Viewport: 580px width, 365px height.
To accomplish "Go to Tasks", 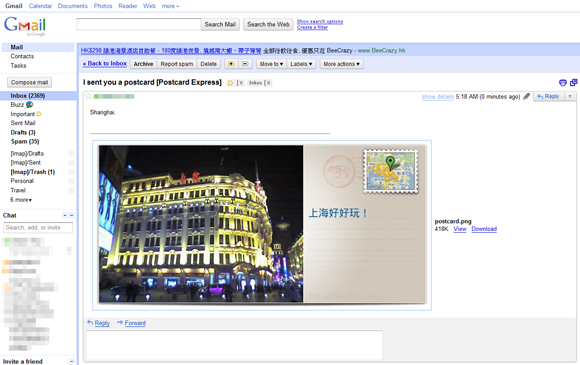I will pyautogui.click(x=18, y=65).
